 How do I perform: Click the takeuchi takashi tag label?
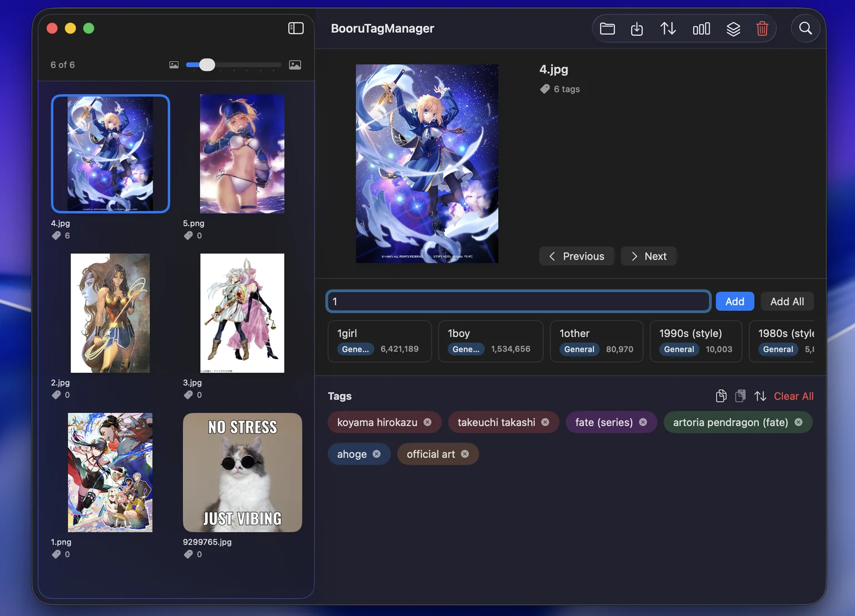[497, 422]
